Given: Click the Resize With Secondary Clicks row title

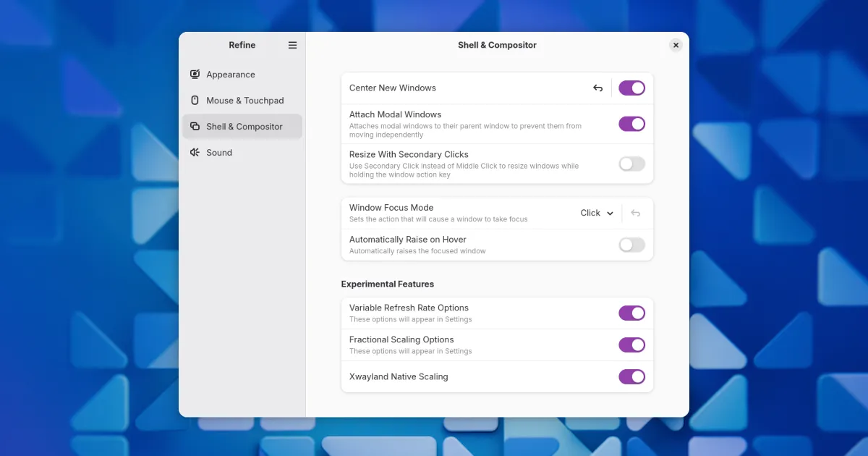Looking at the screenshot, I should tap(409, 154).
